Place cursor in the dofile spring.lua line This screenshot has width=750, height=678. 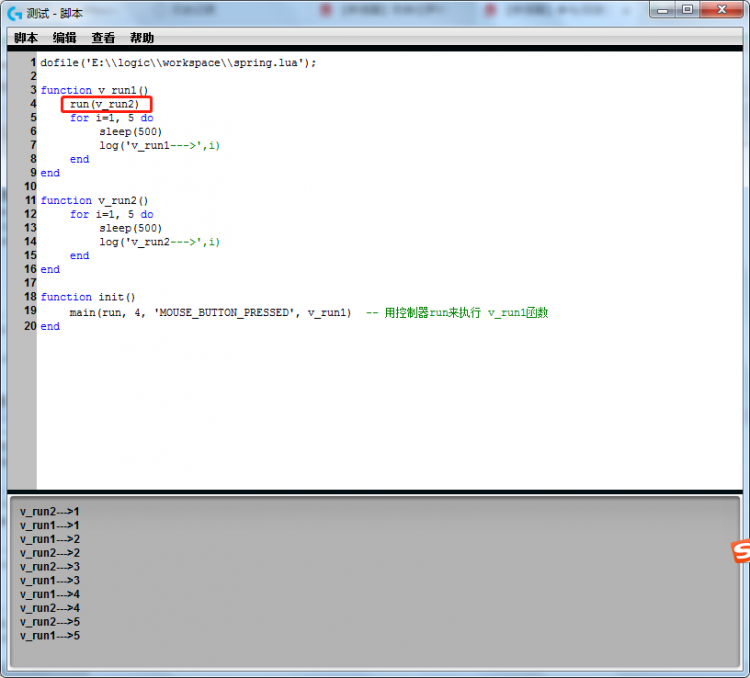178,62
